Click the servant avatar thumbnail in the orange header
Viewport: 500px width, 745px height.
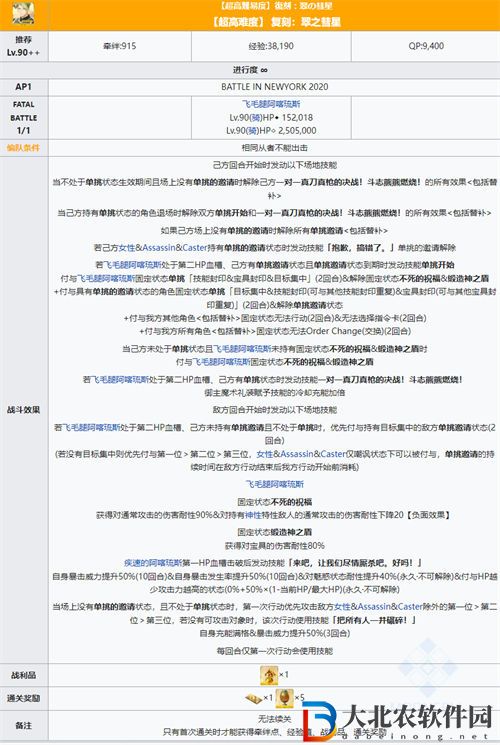click(23, 13)
